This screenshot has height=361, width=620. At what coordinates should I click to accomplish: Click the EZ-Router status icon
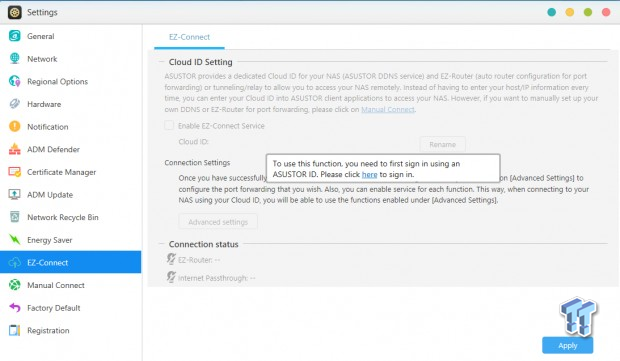[x=171, y=259]
